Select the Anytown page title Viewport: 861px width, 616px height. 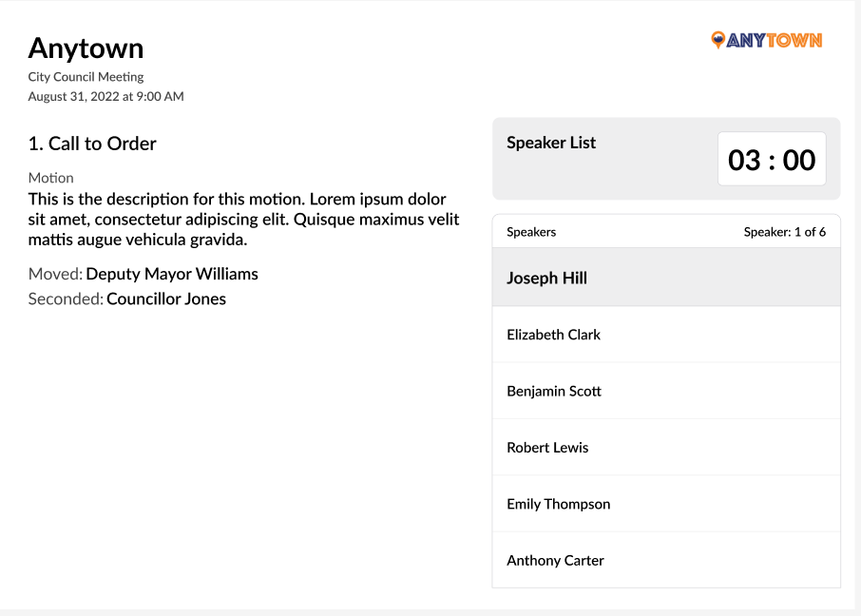[86, 48]
